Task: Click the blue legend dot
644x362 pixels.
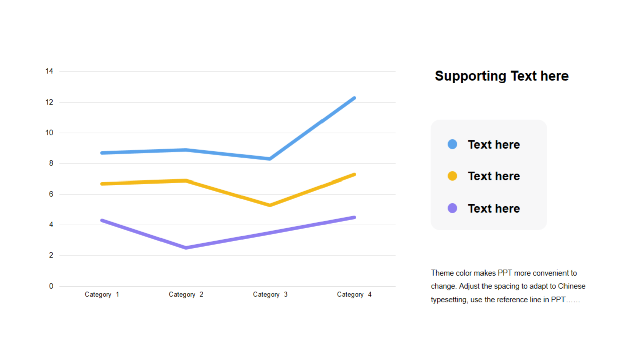Action: click(452, 144)
